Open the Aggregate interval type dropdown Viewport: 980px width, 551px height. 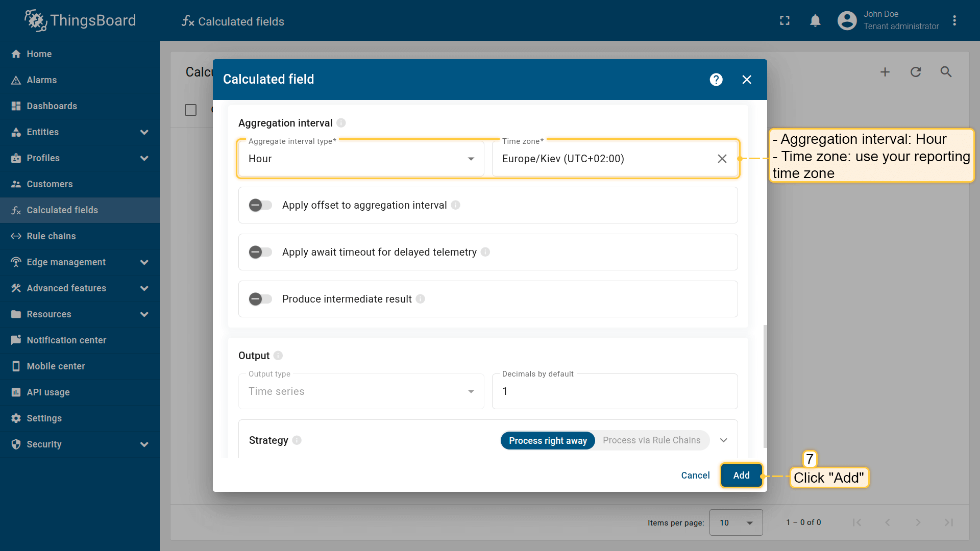[361, 159]
